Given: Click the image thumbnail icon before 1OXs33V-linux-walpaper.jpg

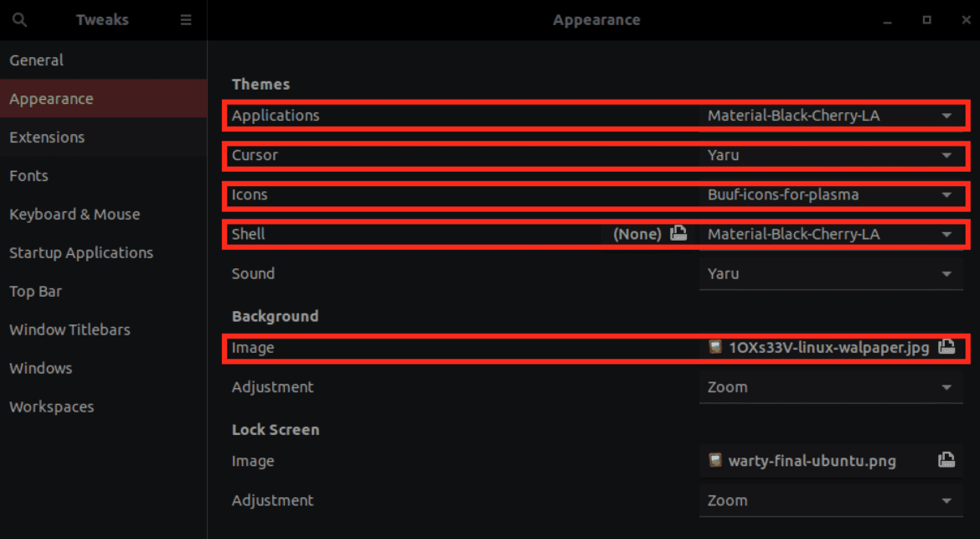Looking at the screenshot, I should pyautogui.click(x=715, y=347).
